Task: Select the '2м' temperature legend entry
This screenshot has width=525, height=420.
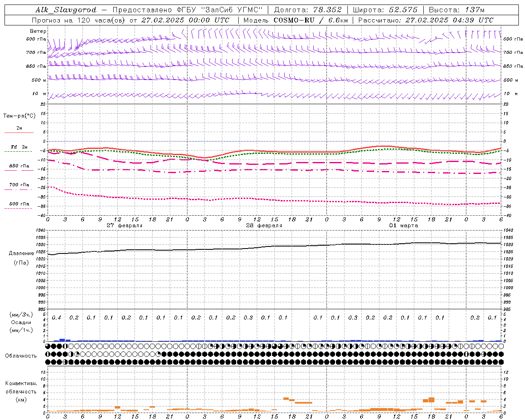Action: 19,128
